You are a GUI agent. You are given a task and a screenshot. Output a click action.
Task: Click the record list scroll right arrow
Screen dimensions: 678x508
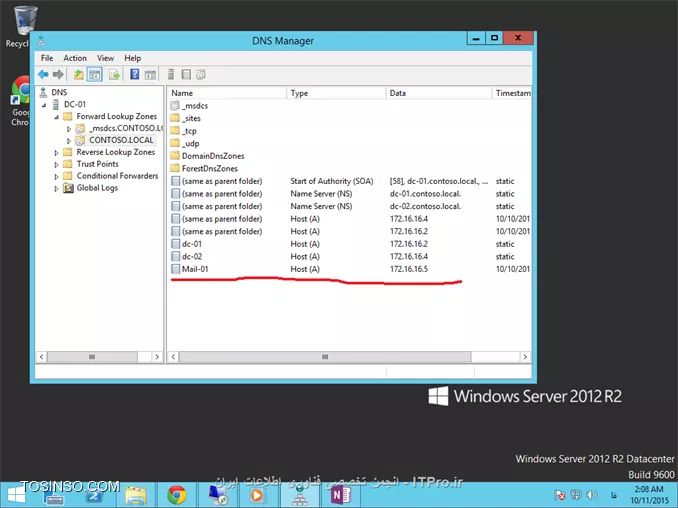(x=525, y=357)
